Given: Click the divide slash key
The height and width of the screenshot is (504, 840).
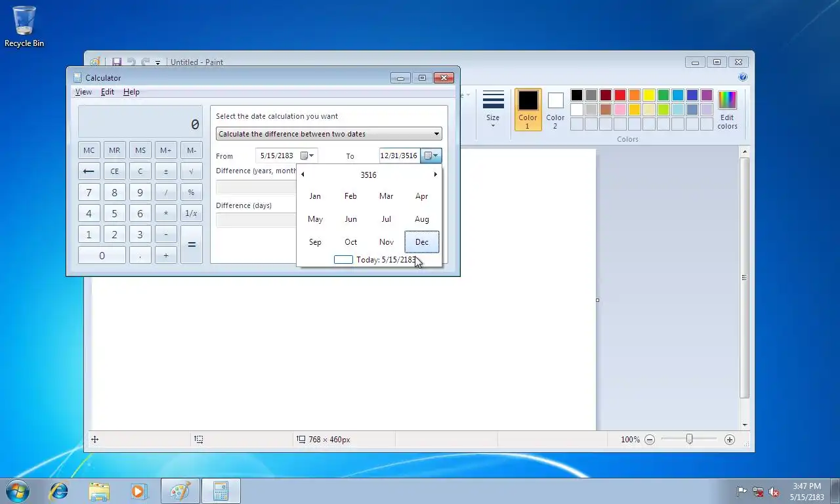Looking at the screenshot, I should point(165,192).
